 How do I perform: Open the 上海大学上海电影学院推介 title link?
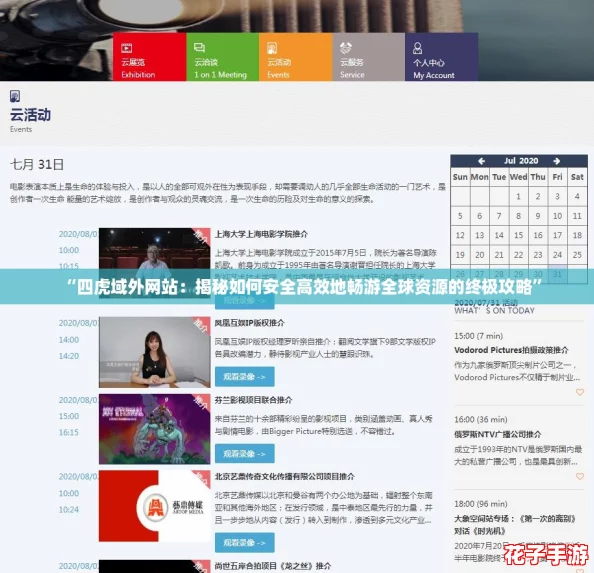click(261, 234)
